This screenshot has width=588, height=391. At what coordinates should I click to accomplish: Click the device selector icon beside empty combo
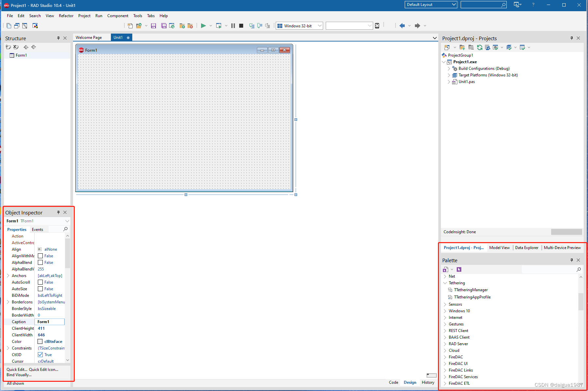[x=377, y=26]
